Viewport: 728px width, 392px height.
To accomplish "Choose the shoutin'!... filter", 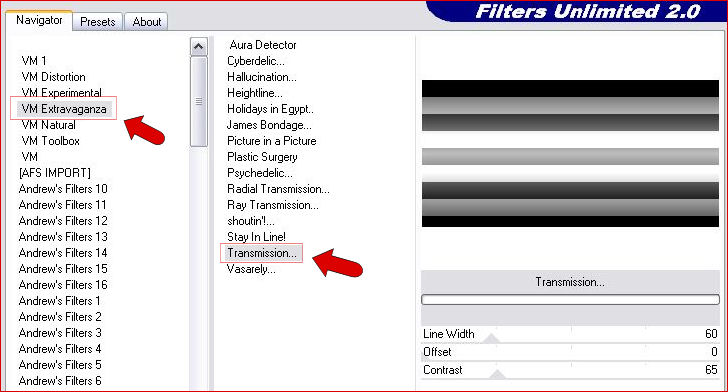I will 251,221.
